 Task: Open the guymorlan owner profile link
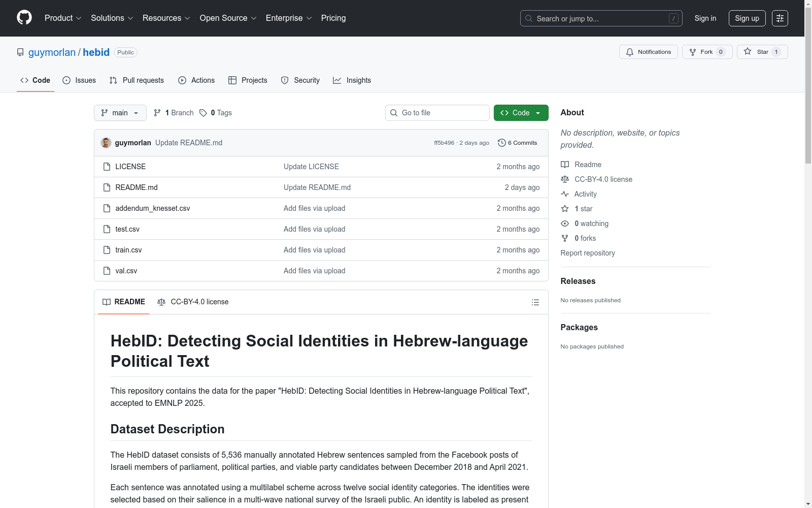(x=52, y=52)
